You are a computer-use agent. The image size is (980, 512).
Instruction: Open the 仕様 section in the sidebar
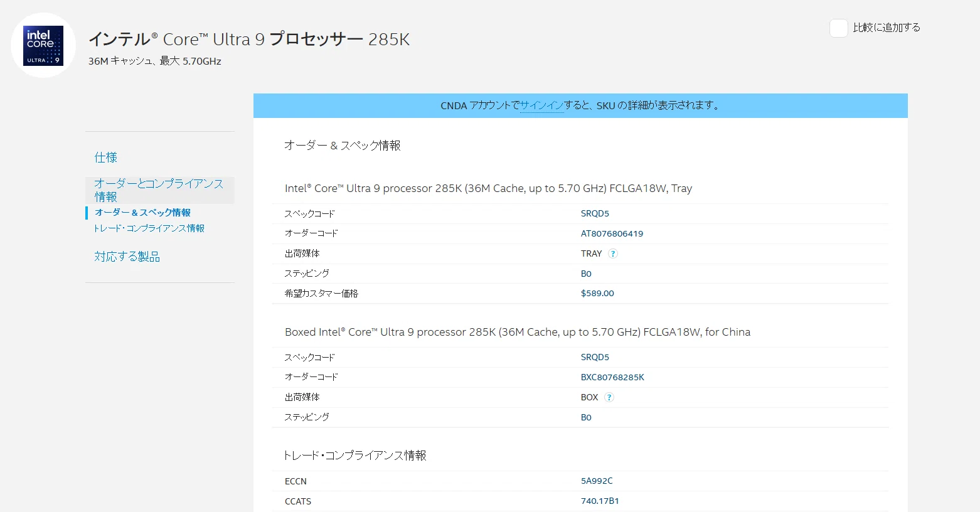click(x=106, y=157)
